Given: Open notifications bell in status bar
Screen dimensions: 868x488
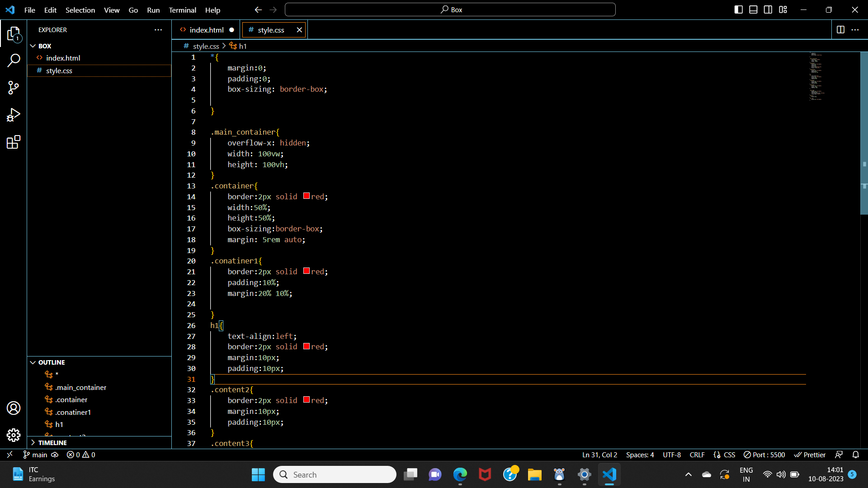Looking at the screenshot, I should click(x=855, y=455).
